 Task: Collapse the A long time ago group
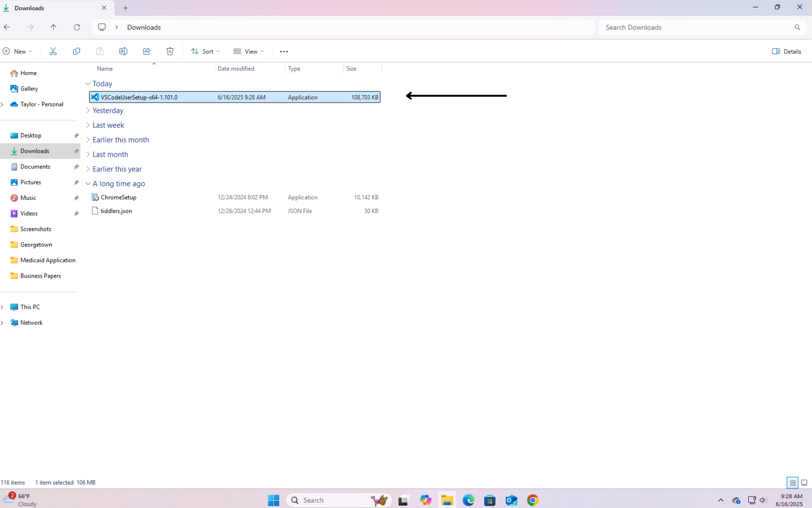tap(88, 184)
